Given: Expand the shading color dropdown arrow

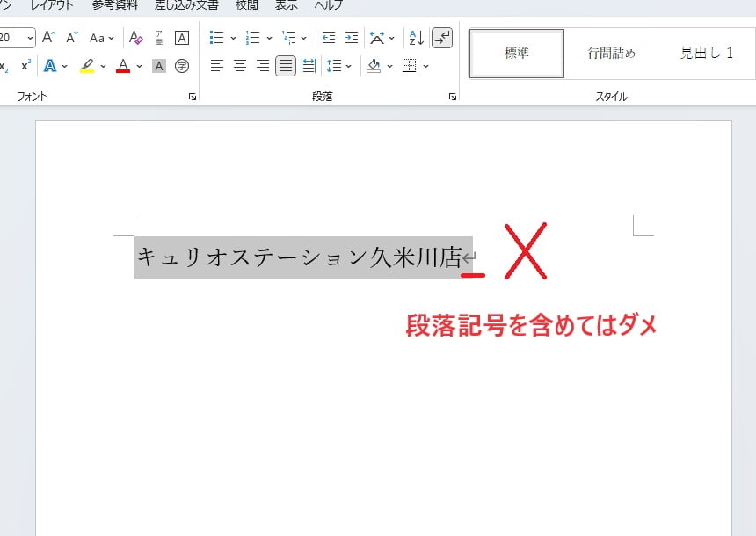Looking at the screenshot, I should coord(389,66).
